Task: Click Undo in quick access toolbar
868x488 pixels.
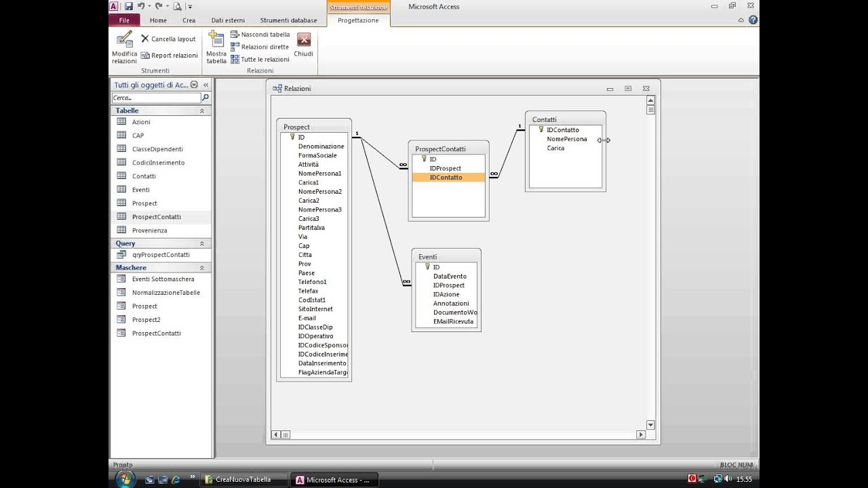Action: click(x=141, y=6)
